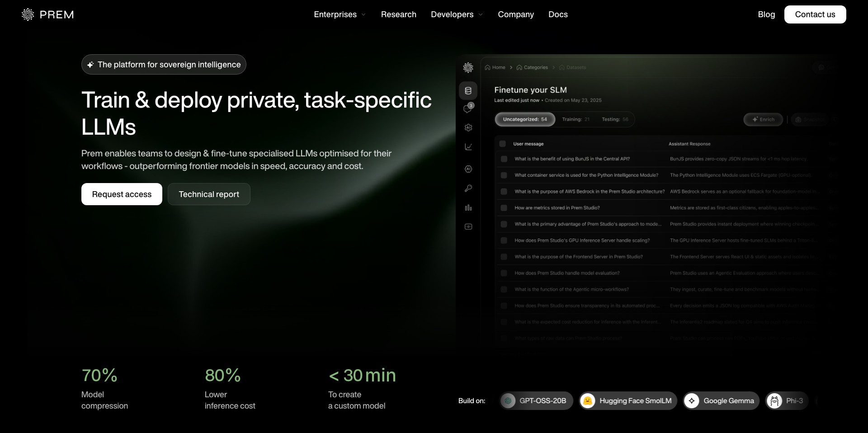Check the AWS Bedrock purpose row
868x433 pixels.
tap(504, 192)
